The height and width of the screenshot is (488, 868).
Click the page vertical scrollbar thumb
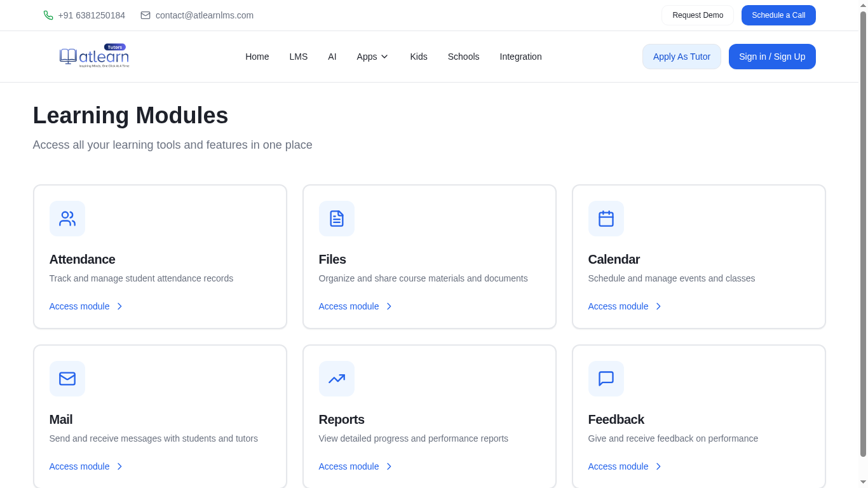863,234
